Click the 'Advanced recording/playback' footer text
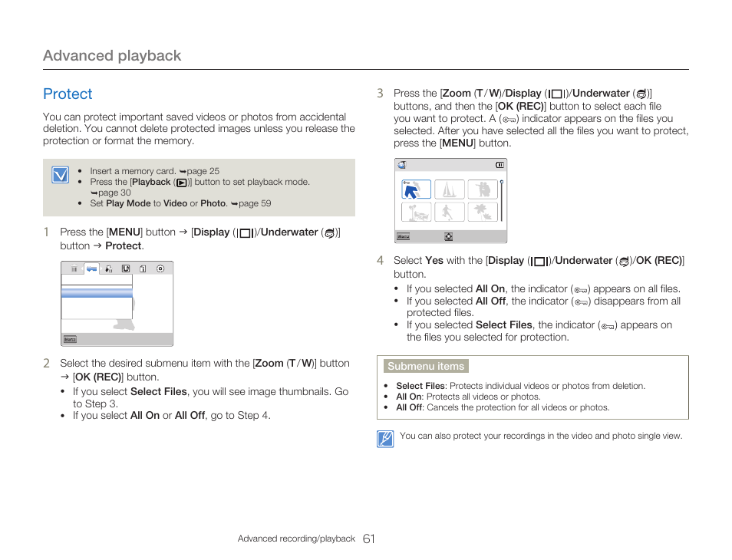Image resolution: width=732 pixels, height=560 pixels. pos(296,539)
